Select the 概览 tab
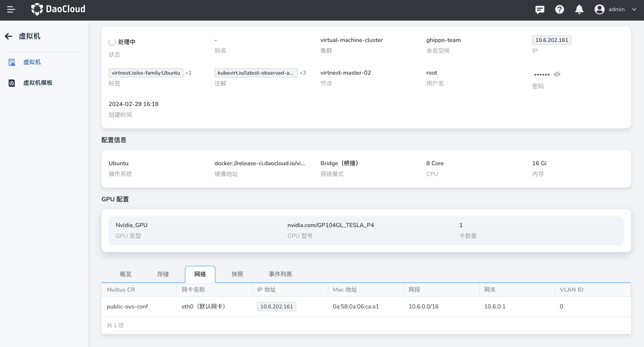This screenshot has width=644, height=347. point(125,274)
